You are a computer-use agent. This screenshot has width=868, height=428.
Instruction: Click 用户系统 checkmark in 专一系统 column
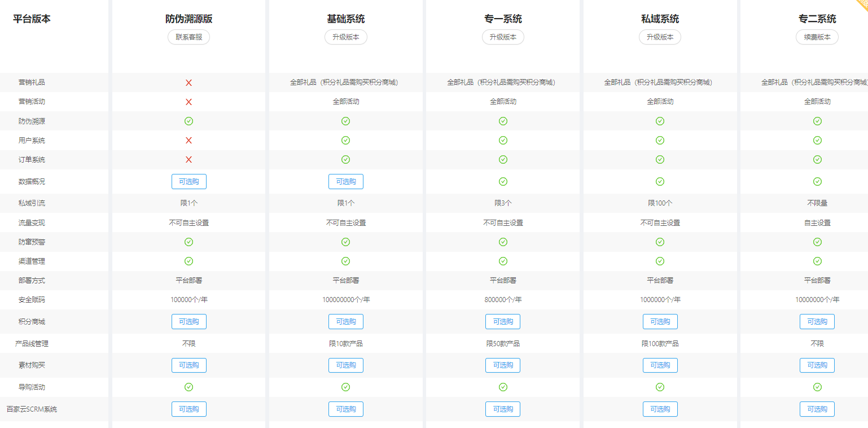click(503, 140)
